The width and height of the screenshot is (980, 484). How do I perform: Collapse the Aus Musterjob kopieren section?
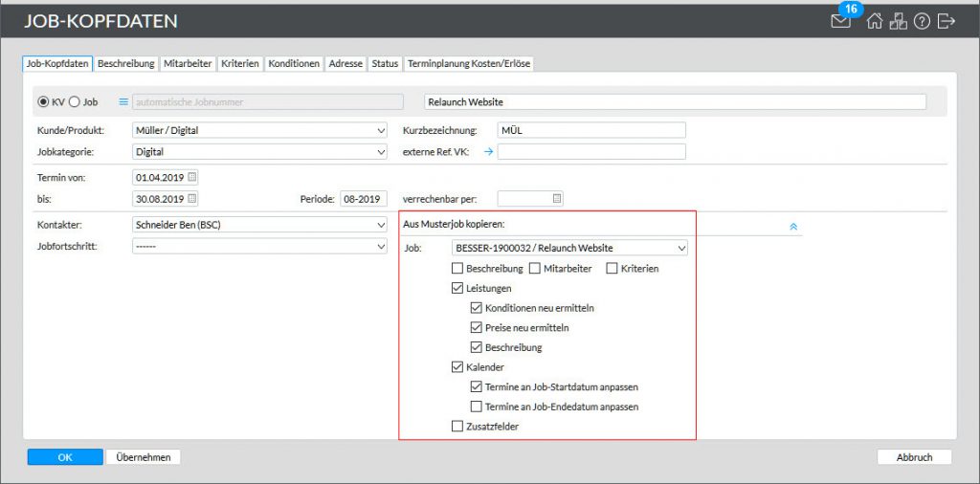(793, 227)
